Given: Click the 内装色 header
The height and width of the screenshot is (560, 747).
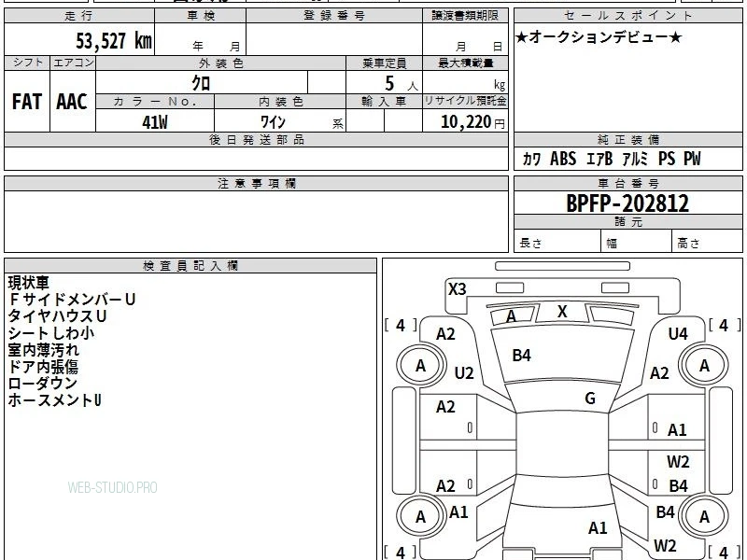Looking at the screenshot, I should pos(280,102).
